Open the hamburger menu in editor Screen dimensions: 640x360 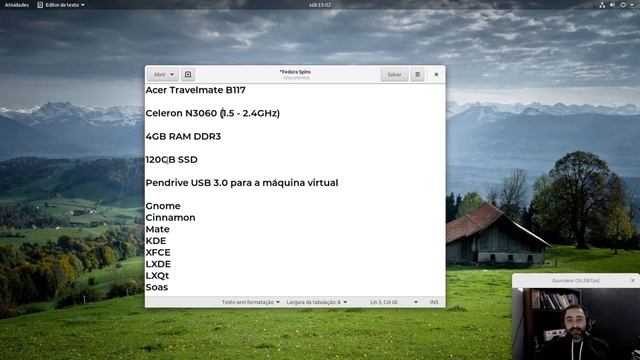tap(418, 74)
